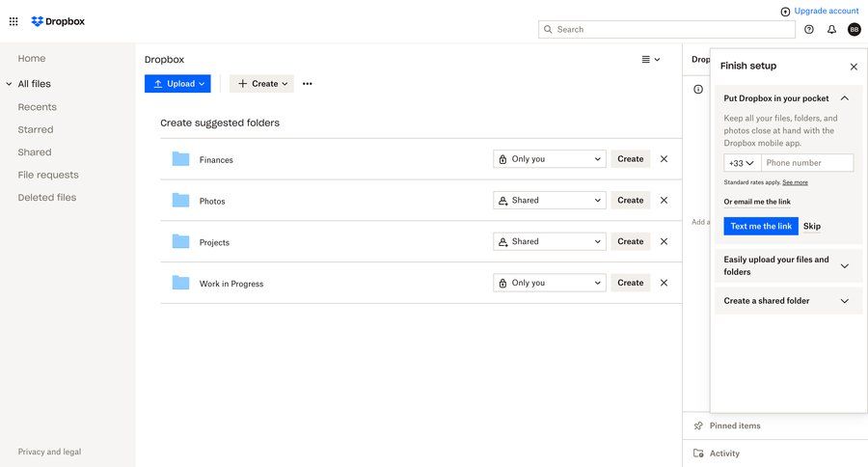The image size is (868, 467).
Task: Go to Home in the sidebar
Action: pos(32,58)
